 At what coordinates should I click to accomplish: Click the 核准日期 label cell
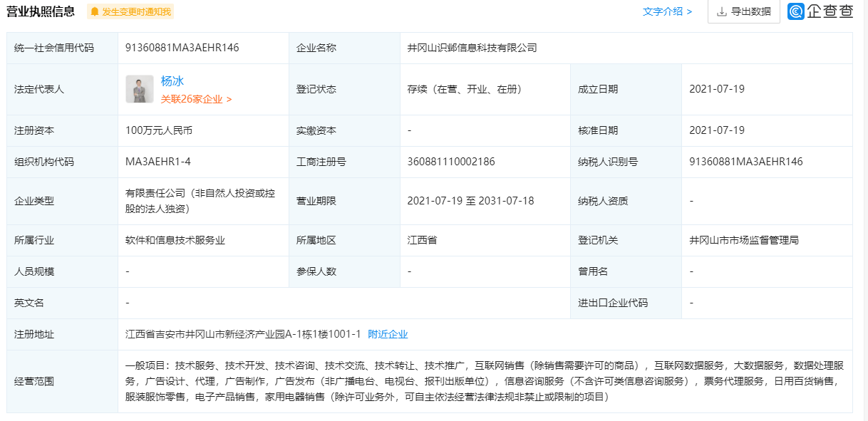coord(626,130)
